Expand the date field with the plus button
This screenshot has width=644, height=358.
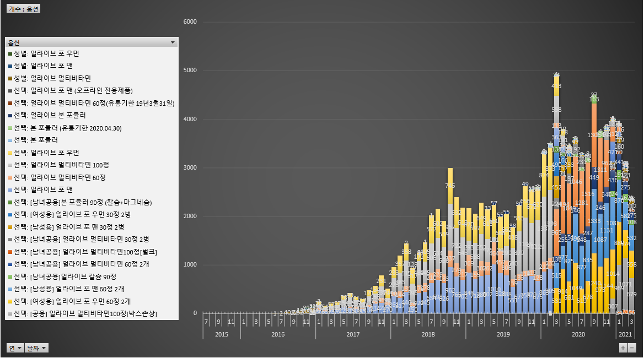pos(623,348)
